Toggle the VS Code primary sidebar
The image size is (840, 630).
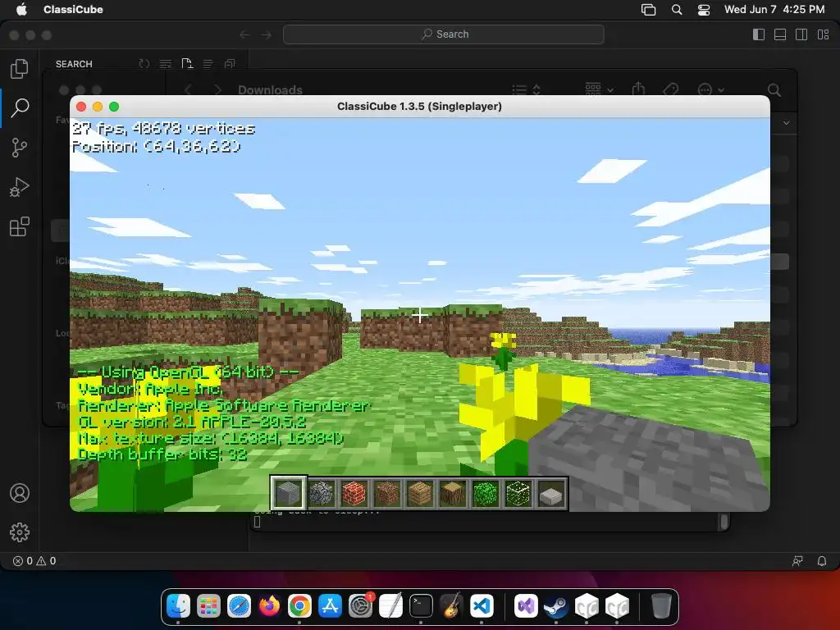click(759, 34)
